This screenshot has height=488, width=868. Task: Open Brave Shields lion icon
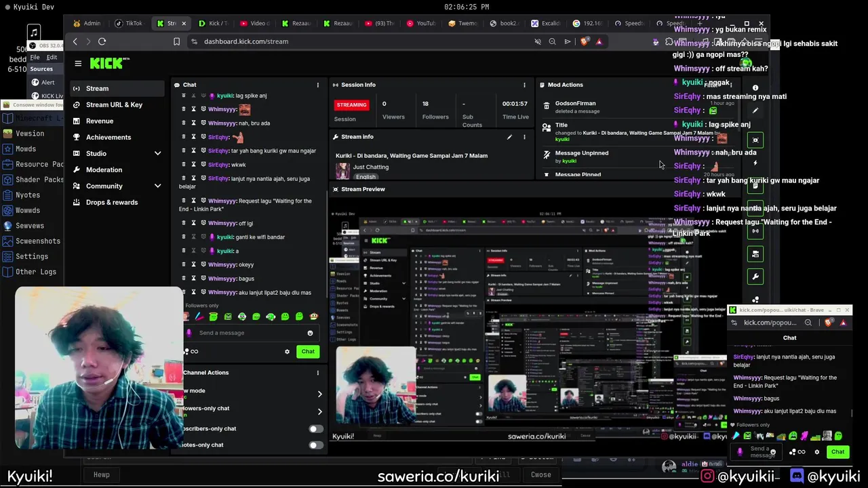point(585,41)
